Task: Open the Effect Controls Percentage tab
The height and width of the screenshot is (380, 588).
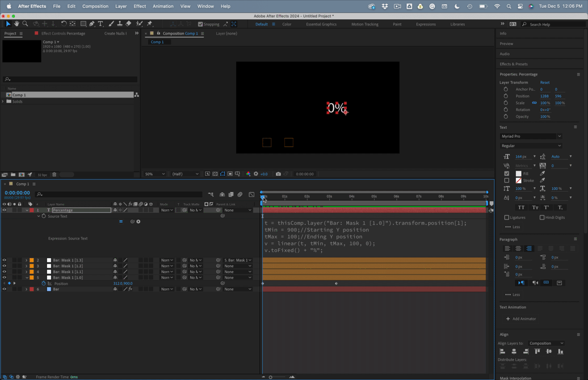Action: pyautogui.click(x=63, y=33)
